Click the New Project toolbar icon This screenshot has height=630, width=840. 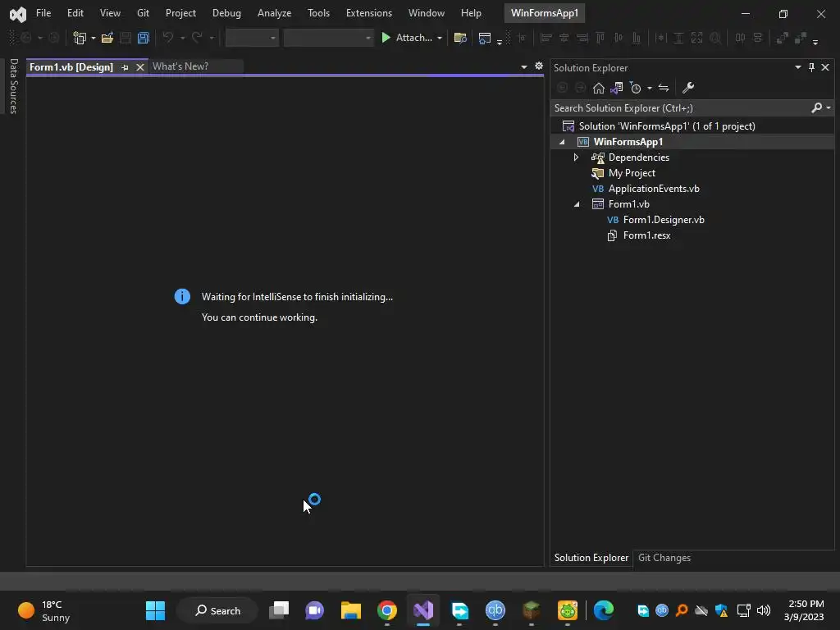coord(80,38)
